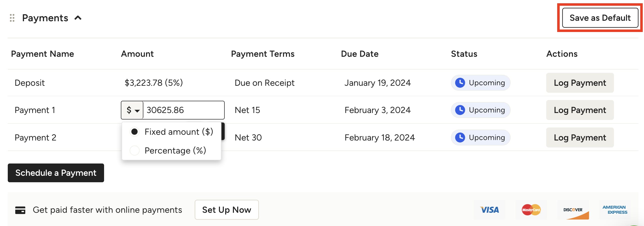Click the Discover card logo
This screenshot has width=644, height=226.
pos(573,210)
